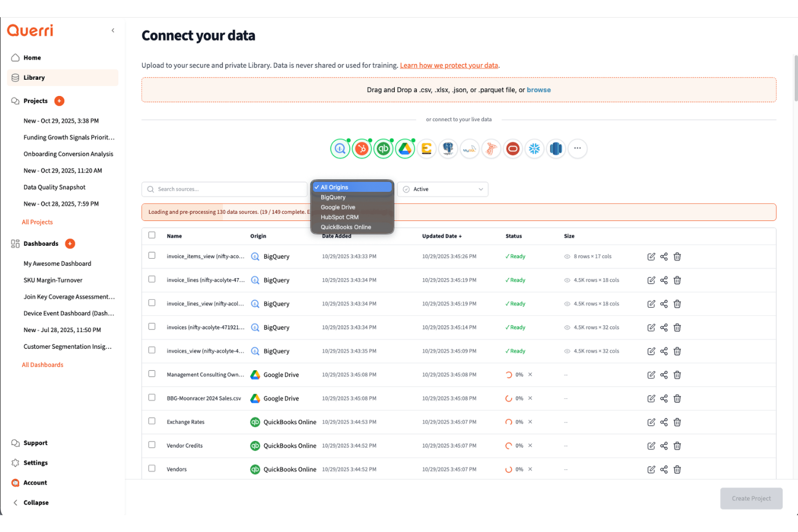Delete the Vendors data source
798x532 pixels.
677,469
